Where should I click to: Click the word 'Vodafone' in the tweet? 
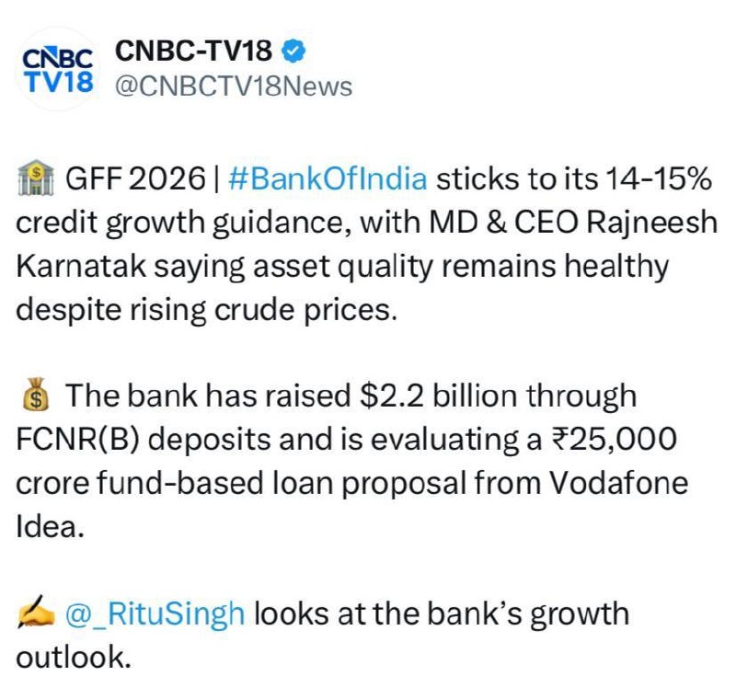pyautogui.click(x=618, y=483)
